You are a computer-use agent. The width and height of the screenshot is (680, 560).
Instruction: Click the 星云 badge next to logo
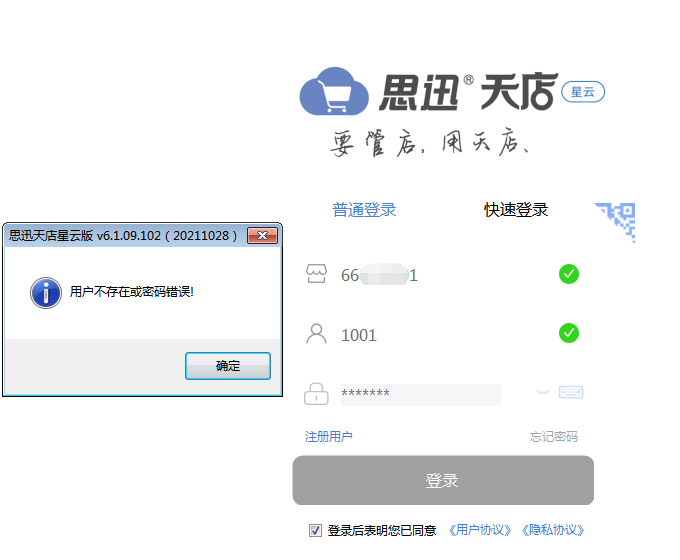(583, 92)
